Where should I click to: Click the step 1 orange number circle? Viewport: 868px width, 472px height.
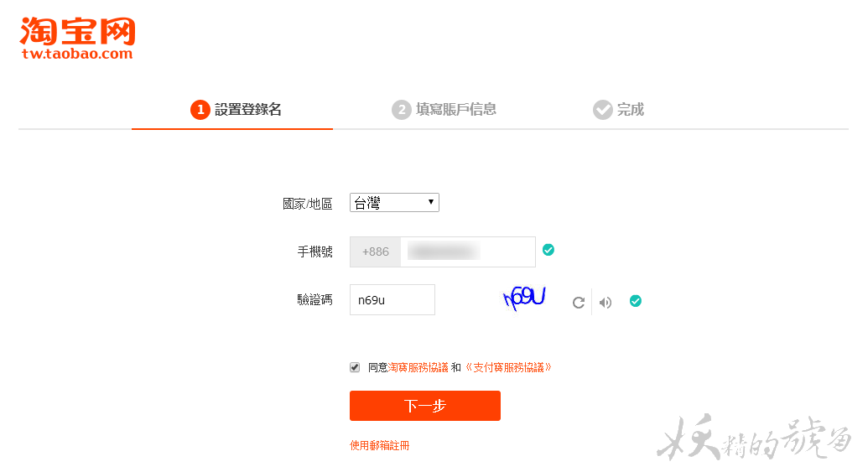coord(200,110)
